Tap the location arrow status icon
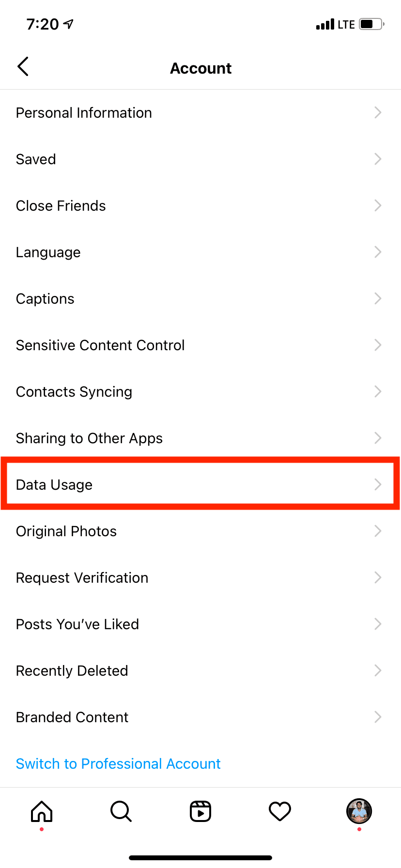Viewport: 401px width, 868px height. click(x=69, y=24)
